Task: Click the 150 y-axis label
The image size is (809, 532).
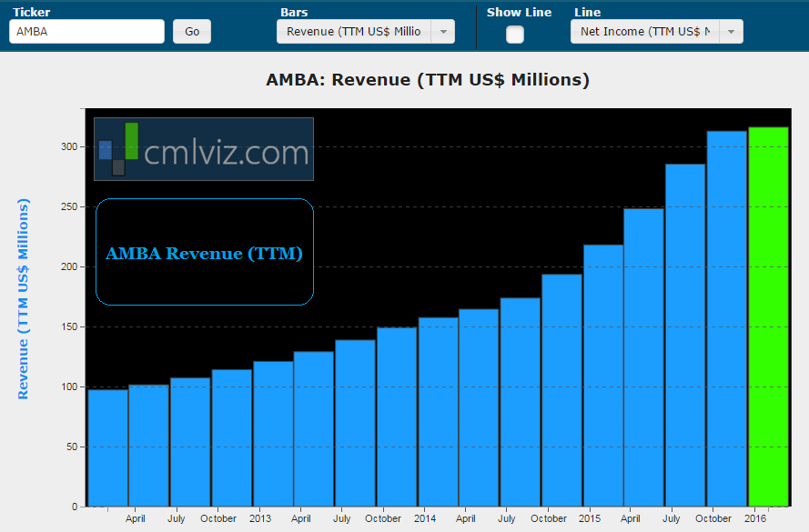Action: point(69,326)
